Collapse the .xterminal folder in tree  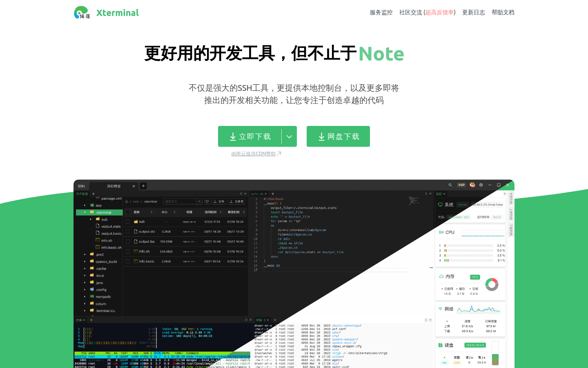85,212
